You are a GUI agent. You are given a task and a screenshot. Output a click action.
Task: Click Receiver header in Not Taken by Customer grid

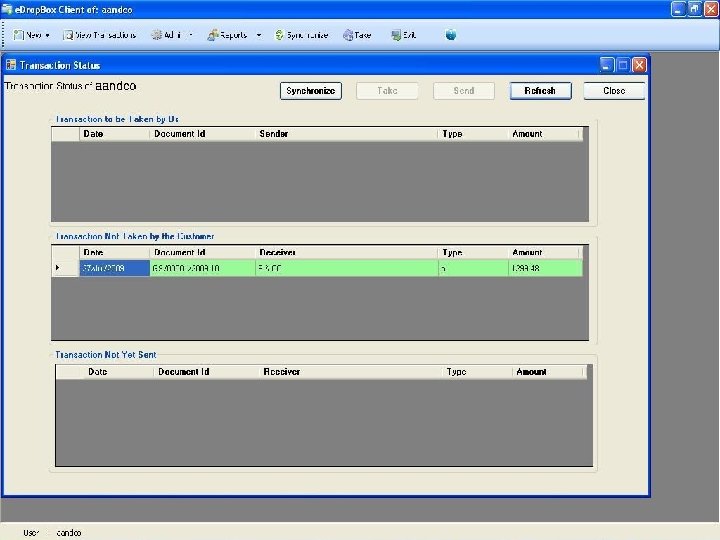pyautogui.click(x=346, y=252)
